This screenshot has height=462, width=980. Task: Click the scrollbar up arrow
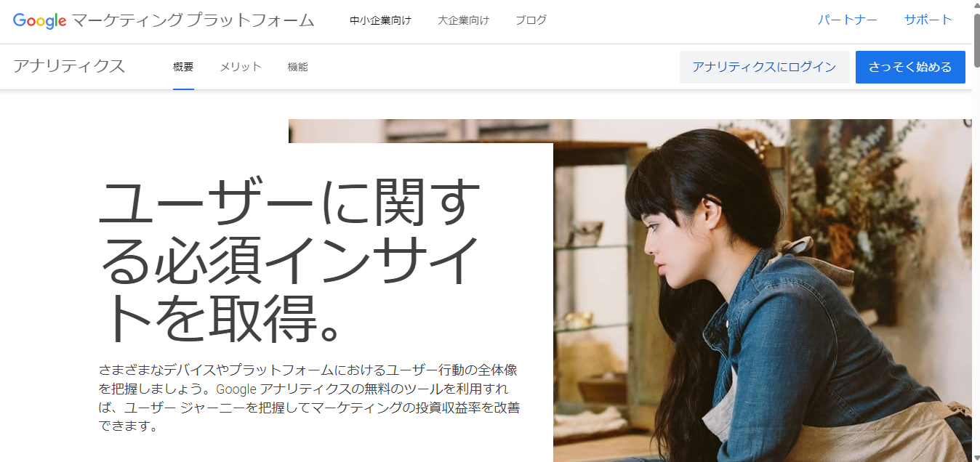(x=976, y=5)
